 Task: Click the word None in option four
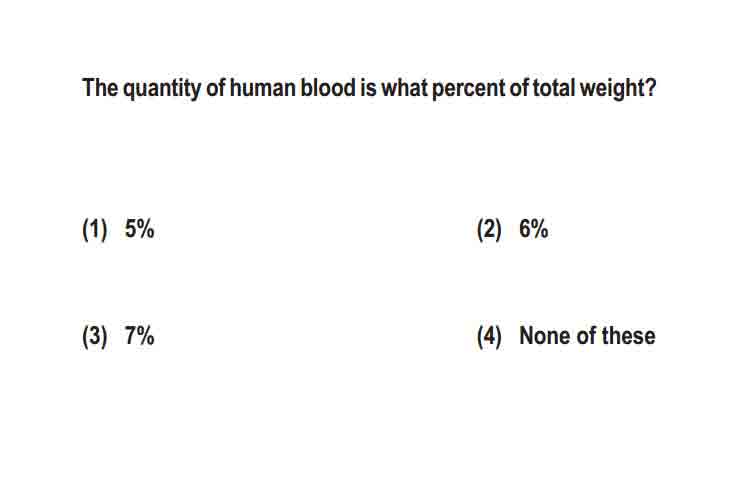[x=545, y=335]
